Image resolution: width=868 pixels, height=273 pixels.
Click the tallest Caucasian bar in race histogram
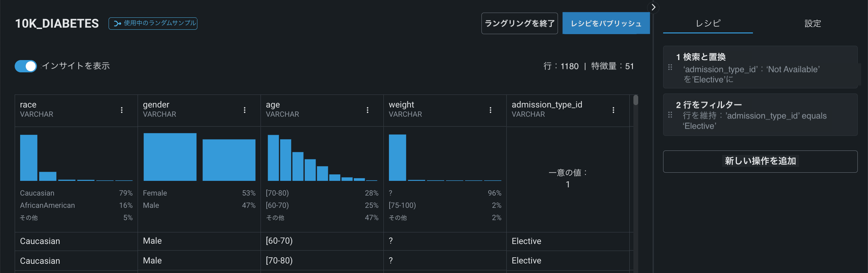coord(29,158)
